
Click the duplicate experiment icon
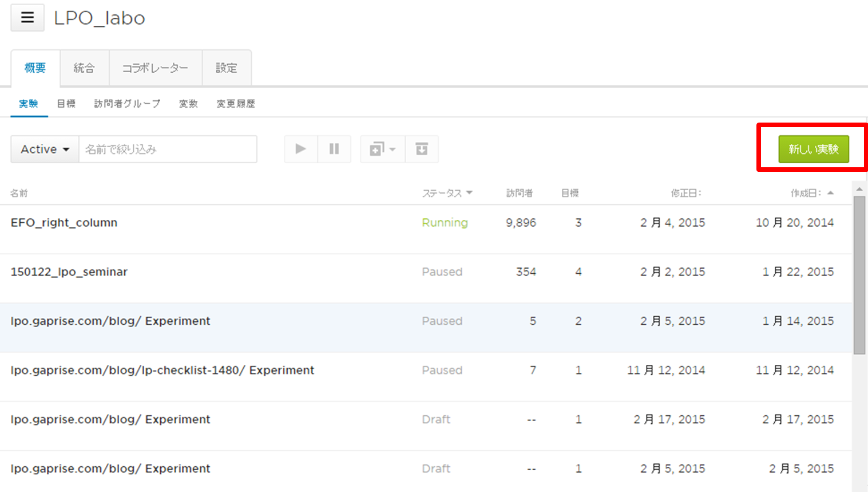pyautogui.click(x=382, y=149)
